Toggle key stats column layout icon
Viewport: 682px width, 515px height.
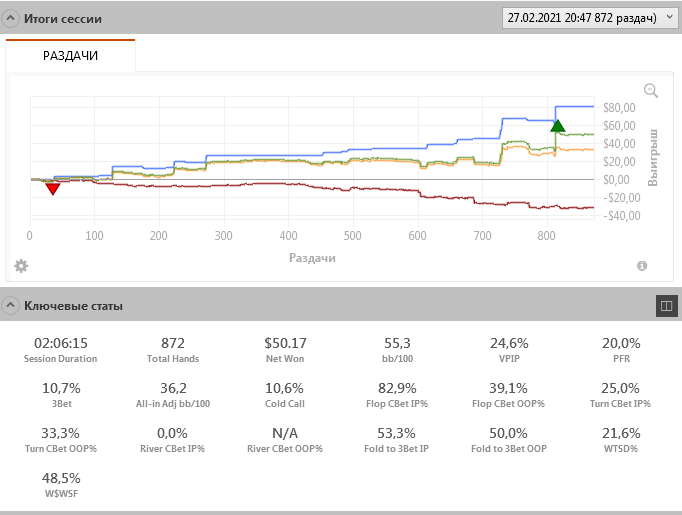(666, 306)
